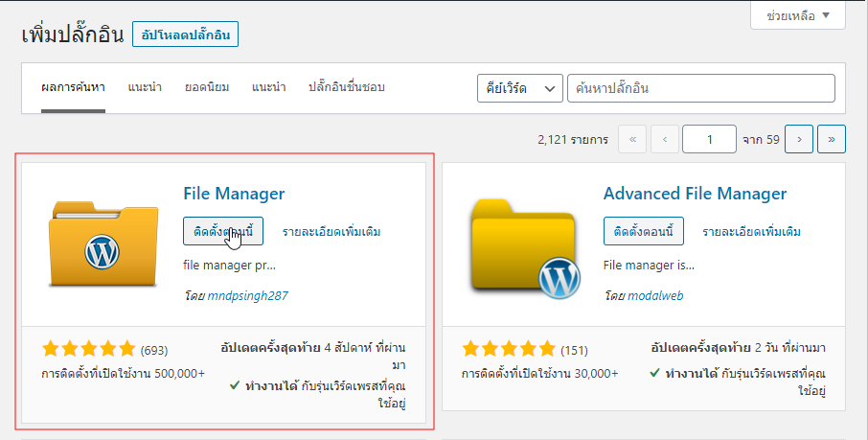Focus the ค้นหาปลั๊กอิน search field
The width and height of the screenshot is (868, 440).
pyautogui.click(x=701, y=88)
